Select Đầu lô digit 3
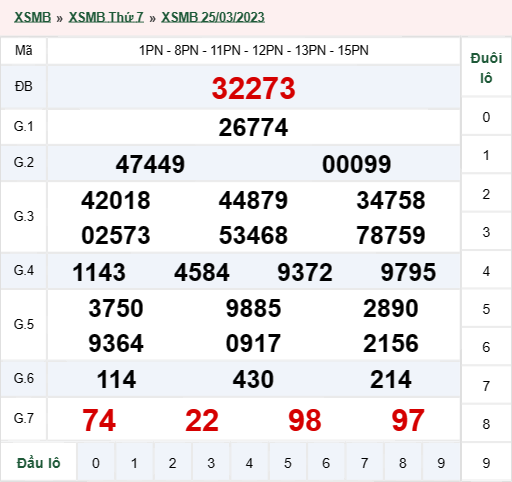The width and height of the screenshot is (512, 482). pyautogui.click(x=211, y=463)
